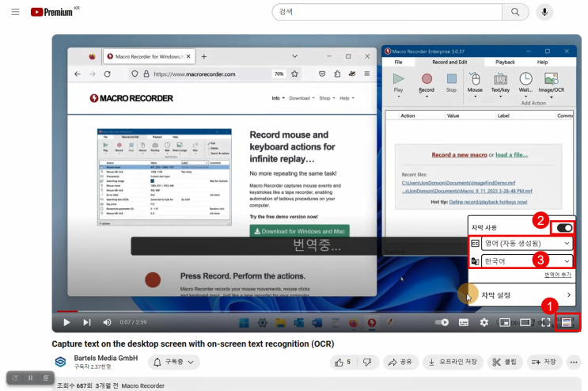This screenshot has width=588, height=391.
Task: Open the Shop menu on macrorecorder.com
Action: click(x=327, y=98)
